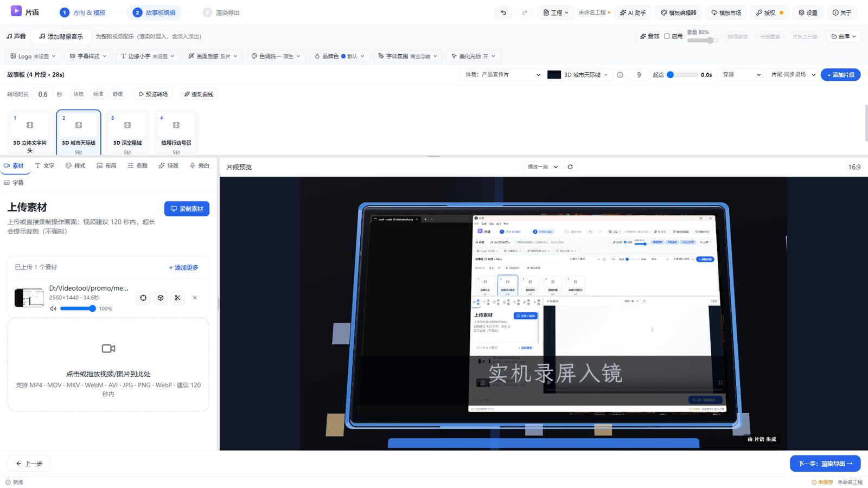Switch to the 布局 tab
The image size is (868, 488).
click(107, 166)
